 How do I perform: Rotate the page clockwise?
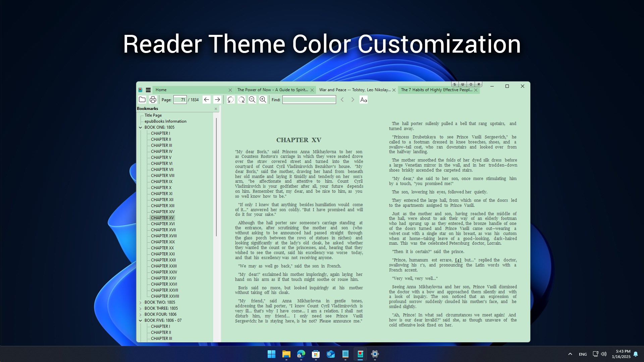241,100
